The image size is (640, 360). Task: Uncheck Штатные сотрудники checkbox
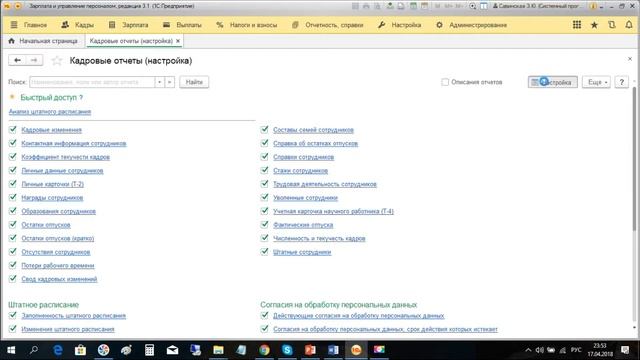tap(264, 251)
